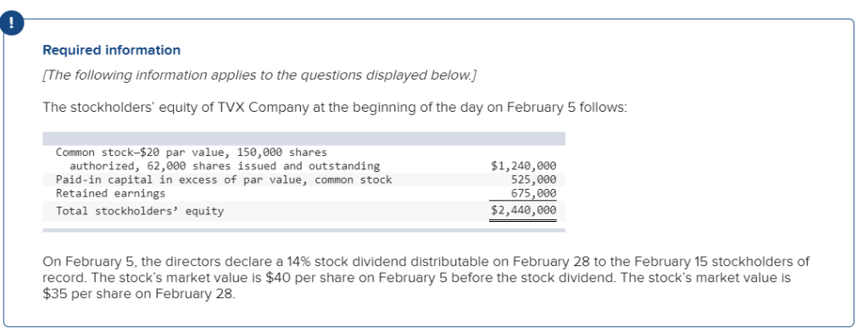Select the $2,440,000 total amount
This screenshot has width=868, height=332.
524,210
